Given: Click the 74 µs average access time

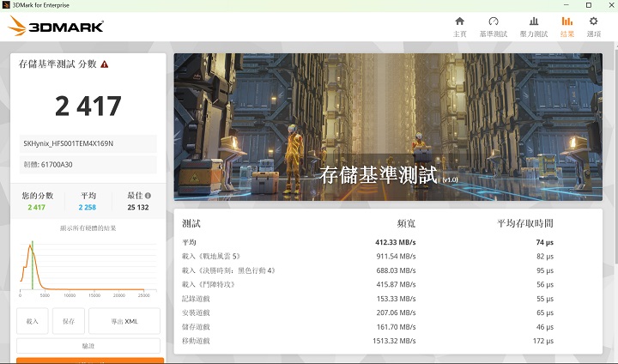Looking at the screenshot, I should click(x=545, y=242).
